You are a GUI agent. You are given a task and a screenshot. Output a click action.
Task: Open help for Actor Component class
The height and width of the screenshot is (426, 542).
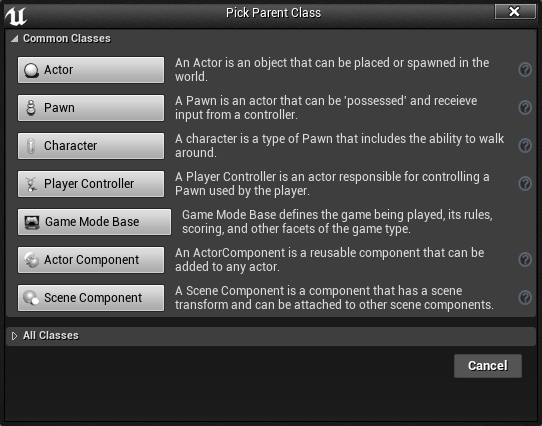pos(525,260)
